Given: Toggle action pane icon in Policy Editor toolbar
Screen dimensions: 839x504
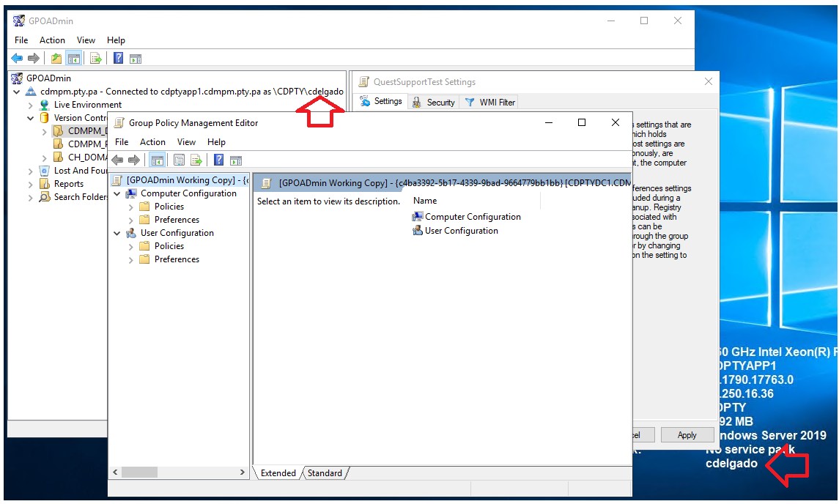Looking at the screenshot, I should [x=236, y=160].
